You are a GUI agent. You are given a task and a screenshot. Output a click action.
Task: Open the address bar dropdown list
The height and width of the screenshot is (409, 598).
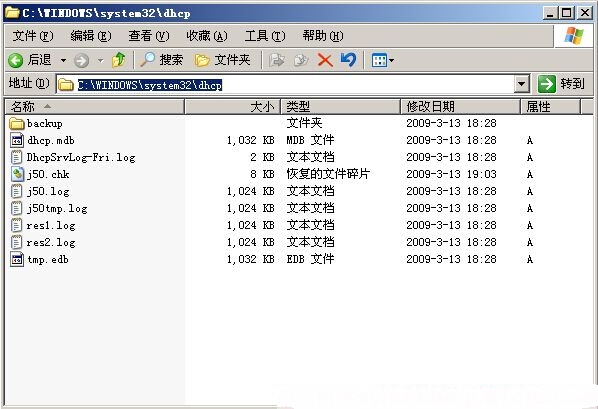pyautogui.click(x=521, y=84)
